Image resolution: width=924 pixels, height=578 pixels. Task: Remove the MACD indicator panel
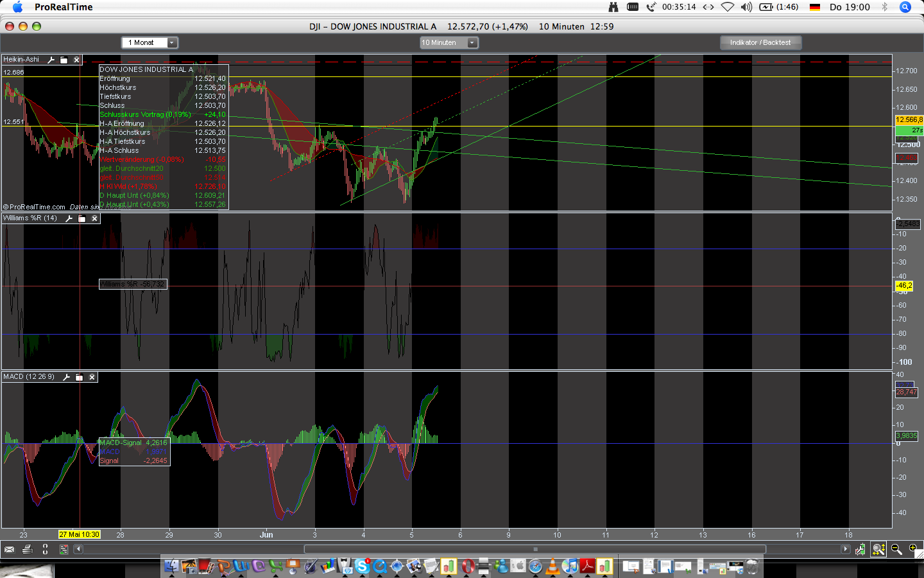click(92, 377)
